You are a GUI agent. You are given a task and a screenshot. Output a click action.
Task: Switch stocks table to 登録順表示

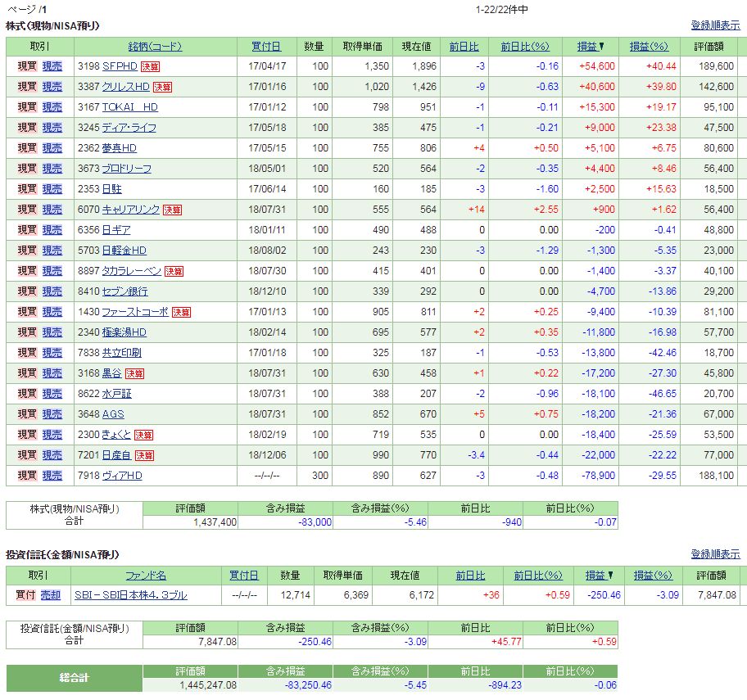[716, 25]
